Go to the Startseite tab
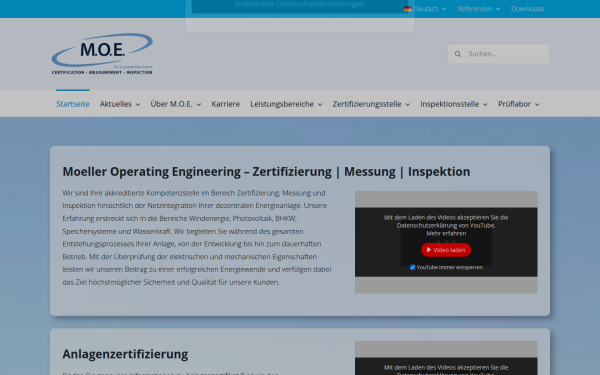 (x=73, y=104)
